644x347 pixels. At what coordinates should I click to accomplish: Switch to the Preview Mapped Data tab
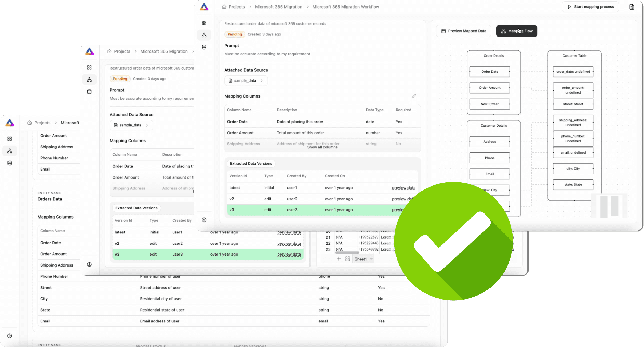[464, 31]
